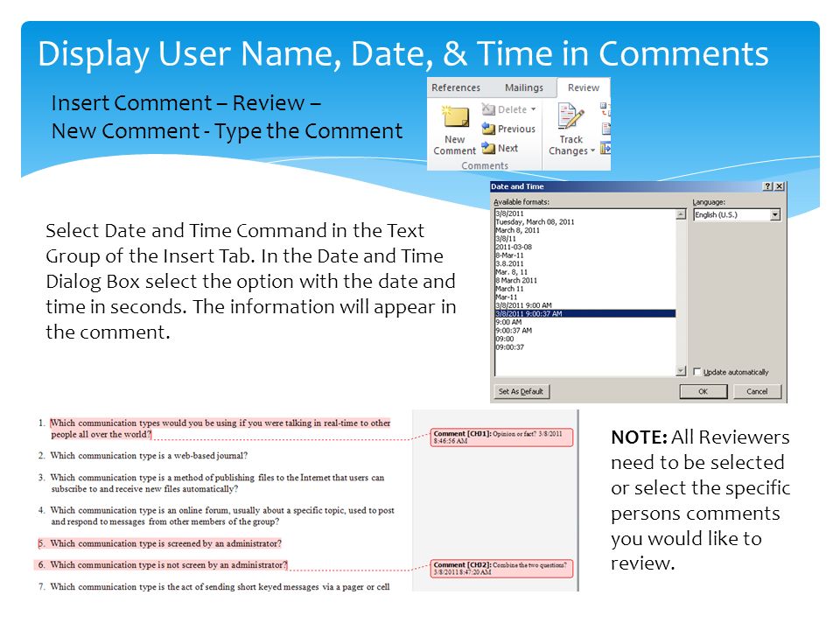Open the Delete comment dropdown arrow
Image resolution: width=840 pixels, height=630 pixels.
(533, 109)
